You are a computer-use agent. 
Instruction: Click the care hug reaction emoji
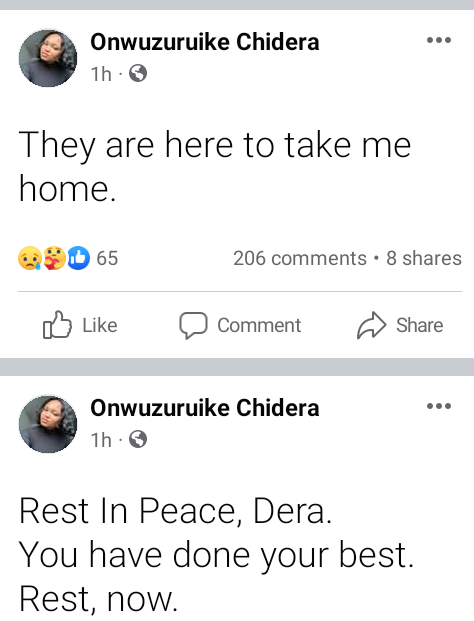pyautogui.click(x=54, y=258)
